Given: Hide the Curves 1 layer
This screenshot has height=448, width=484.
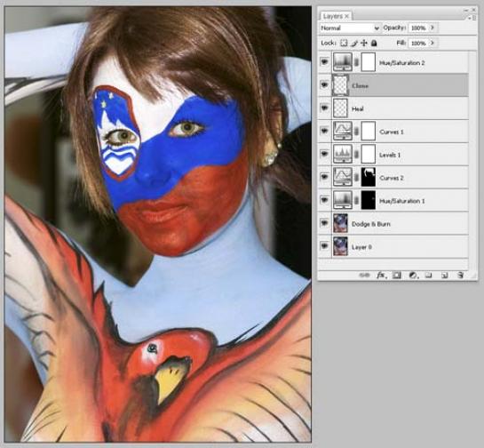Looking at the screenshot, I should click(x=324, y=131).
